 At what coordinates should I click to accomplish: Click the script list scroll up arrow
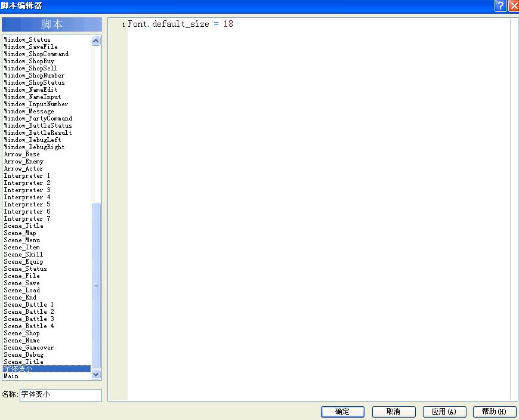tap(95, 41)
